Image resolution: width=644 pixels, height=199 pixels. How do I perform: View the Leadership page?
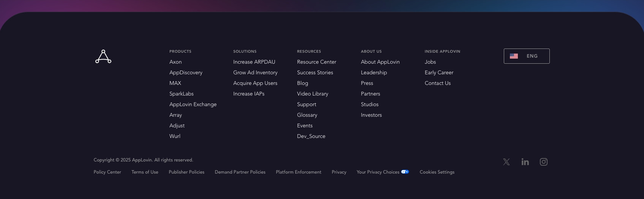tap(374, 72)
